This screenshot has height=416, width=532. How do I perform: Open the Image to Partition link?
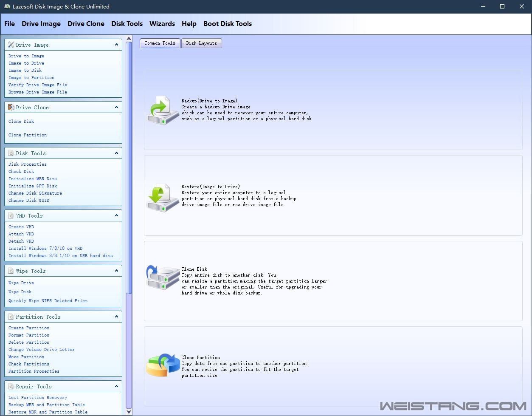(31, 78)
